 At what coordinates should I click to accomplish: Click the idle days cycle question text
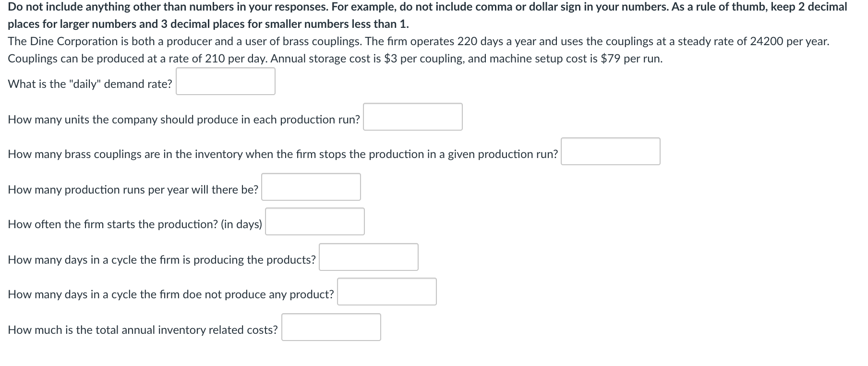pos(170,294)
